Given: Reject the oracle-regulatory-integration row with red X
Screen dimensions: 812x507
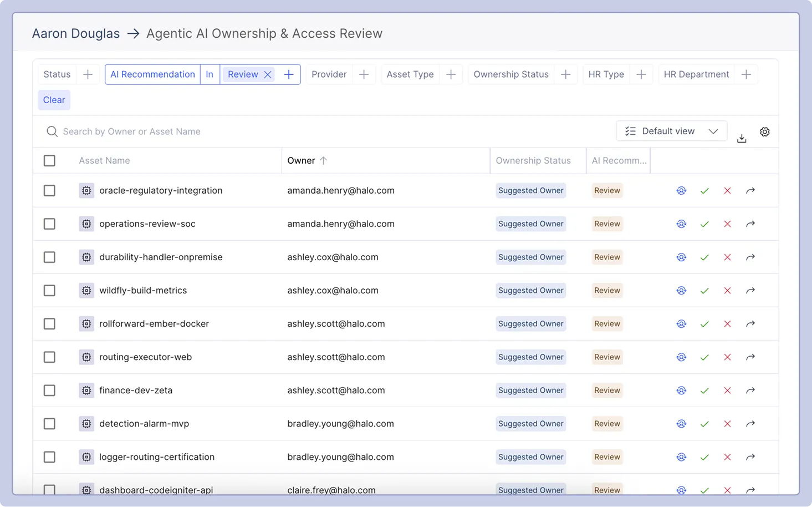Looking at the screenshot, I should click(727, 191).
